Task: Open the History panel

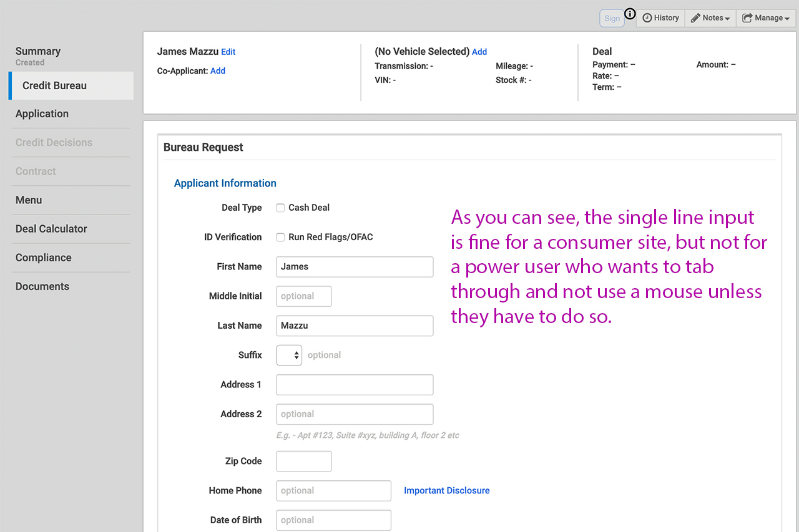Action: pos(660,18)
